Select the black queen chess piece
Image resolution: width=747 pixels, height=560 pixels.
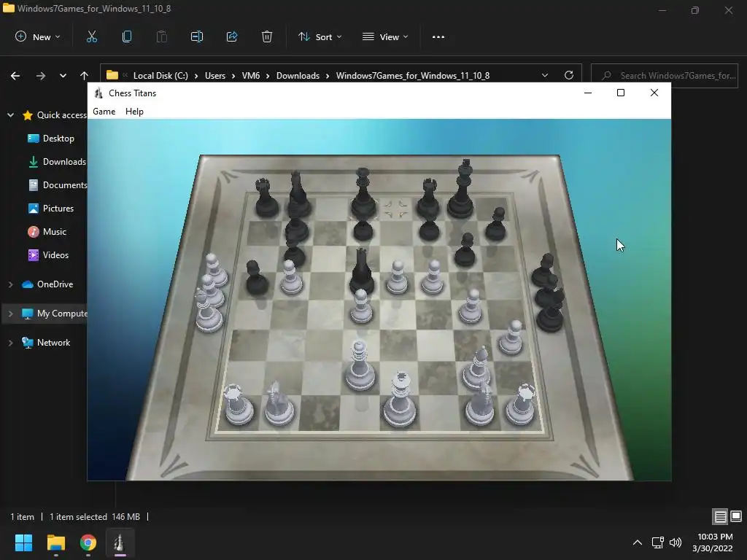[x=363, y=194]
